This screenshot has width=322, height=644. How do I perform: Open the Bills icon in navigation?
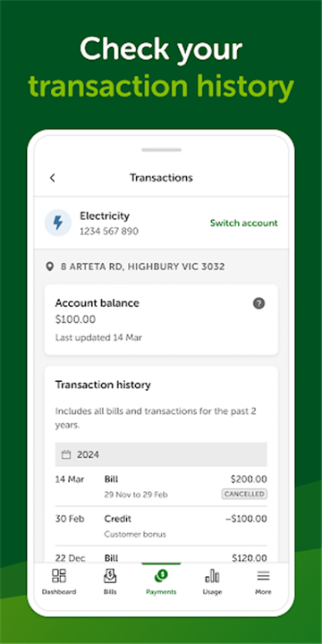(110, 576)
